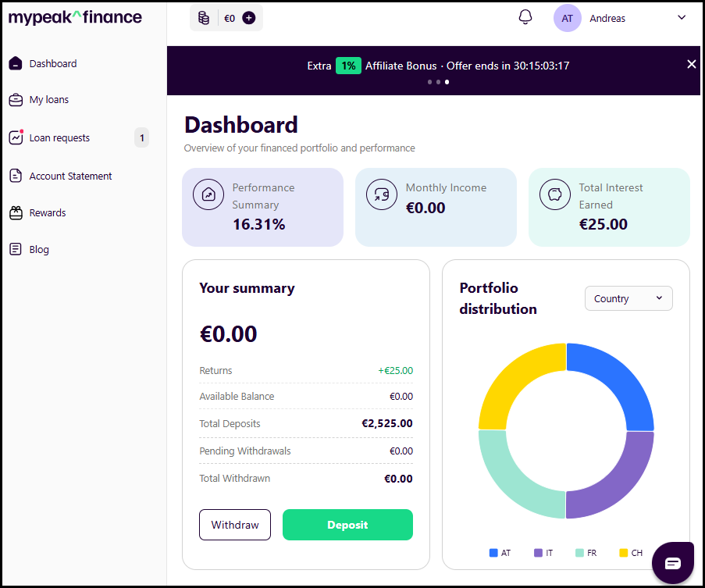Click the coins stack balance icon
Screen dimensions: 705x588
pos(204,18)
